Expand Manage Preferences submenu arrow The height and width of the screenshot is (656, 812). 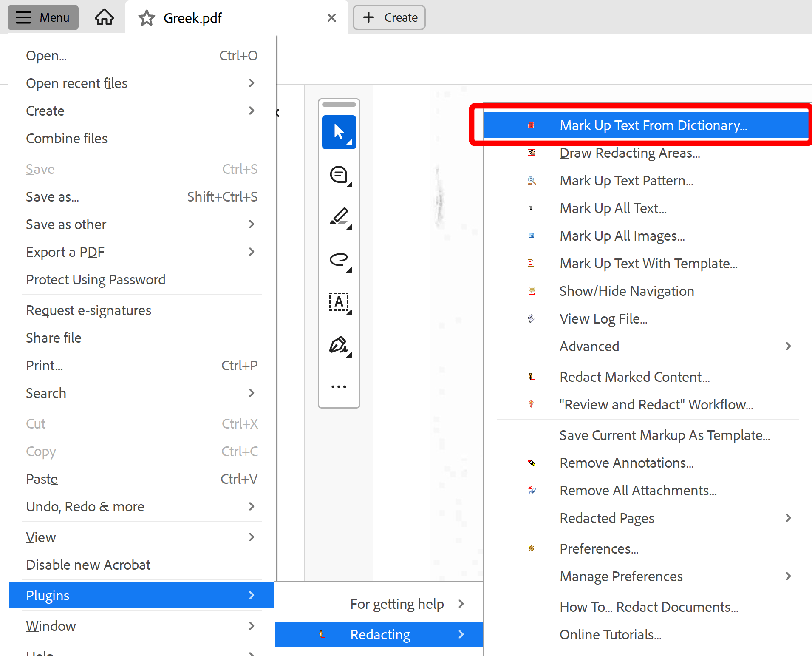(788, 576)
